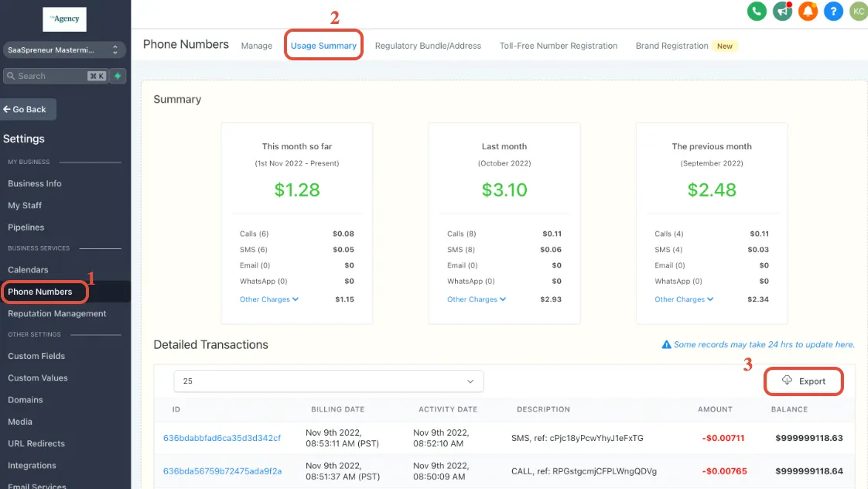868x489 pixels.
Task: Click the $999999118.63 balance cell
Action: click(808, 438)
